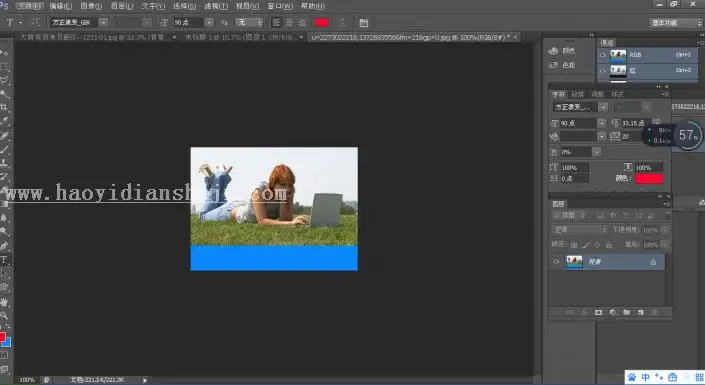Select the Crop tool in toolbox
The image size is (705, 385).
pos(4,107)
